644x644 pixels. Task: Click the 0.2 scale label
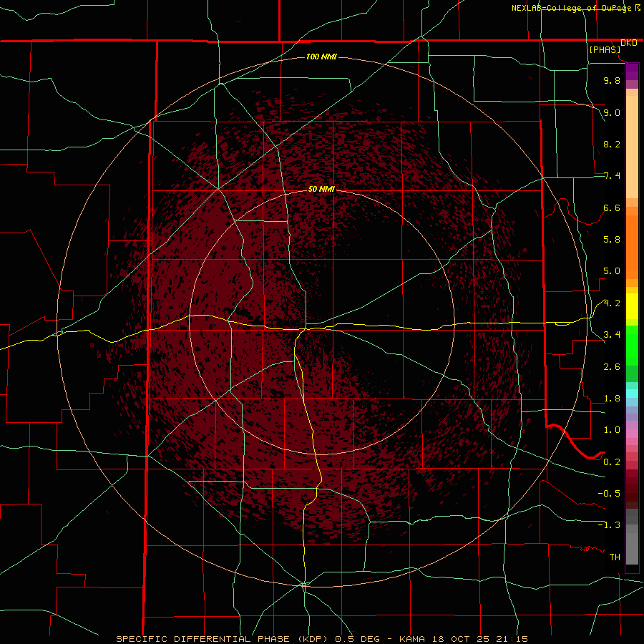tap(612, 462)
